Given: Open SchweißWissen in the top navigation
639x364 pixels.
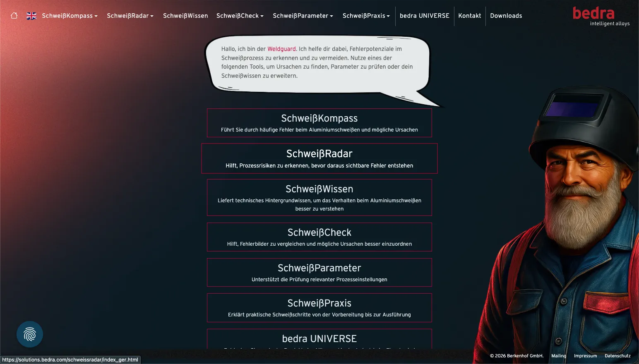Looking at the screenshot, I should 185,16.
